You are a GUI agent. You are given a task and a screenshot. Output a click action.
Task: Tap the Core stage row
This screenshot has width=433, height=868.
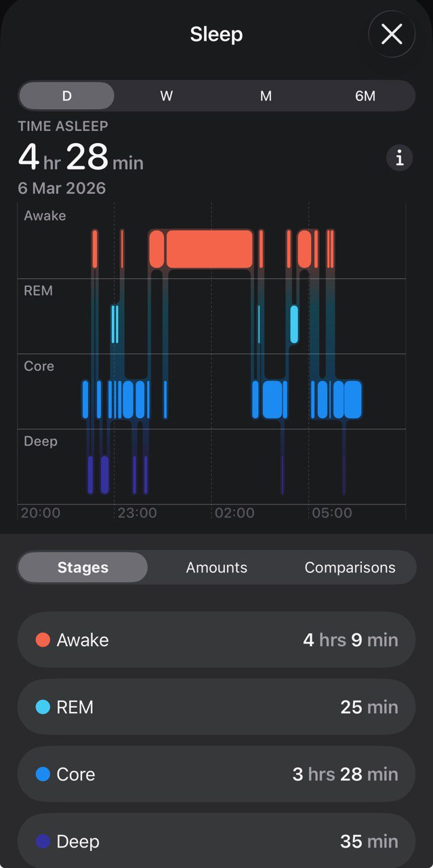click(x=216, y=774)
